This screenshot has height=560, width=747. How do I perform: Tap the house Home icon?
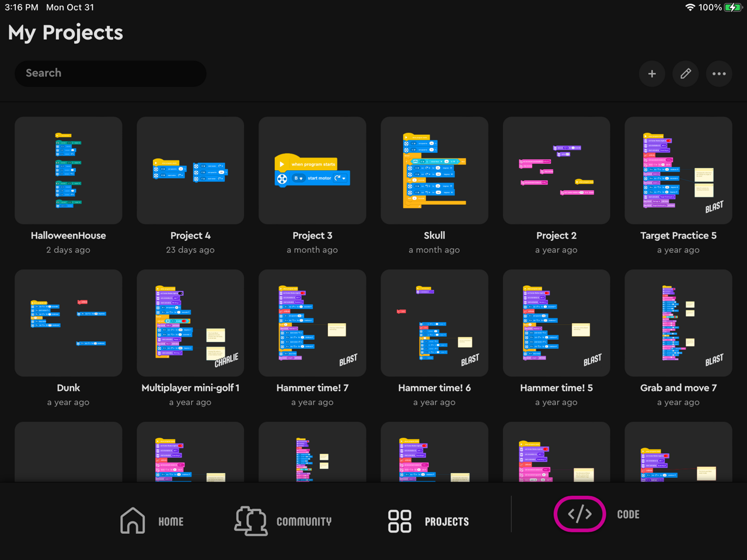tap(132, 520)
